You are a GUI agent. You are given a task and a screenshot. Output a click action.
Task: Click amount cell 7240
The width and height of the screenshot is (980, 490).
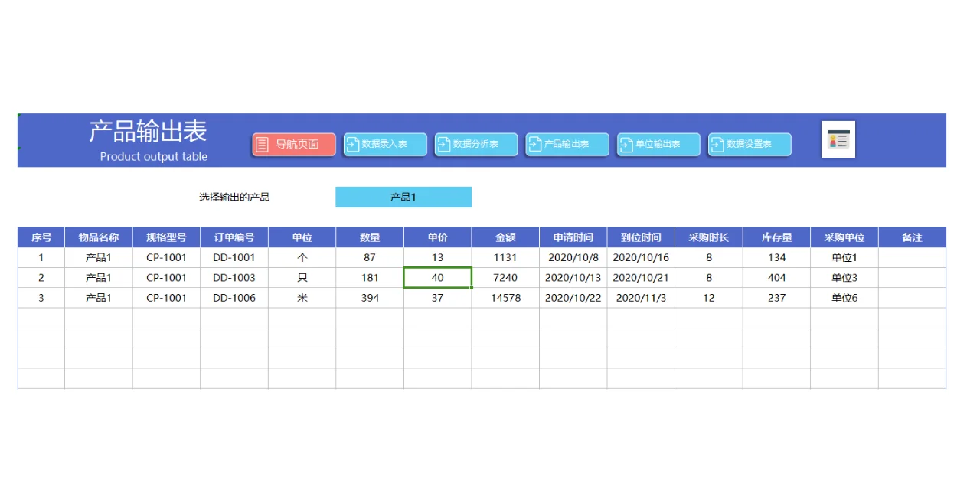[505, 278]
